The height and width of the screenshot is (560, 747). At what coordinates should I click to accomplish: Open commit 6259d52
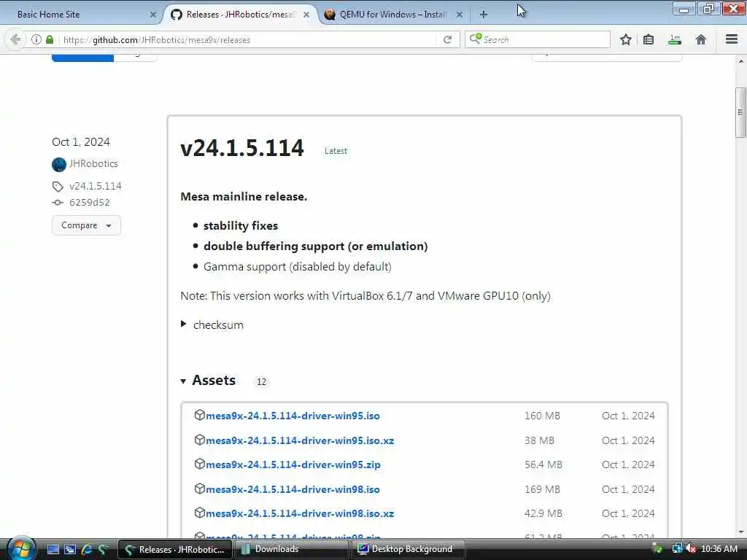(x=90, y=203)
